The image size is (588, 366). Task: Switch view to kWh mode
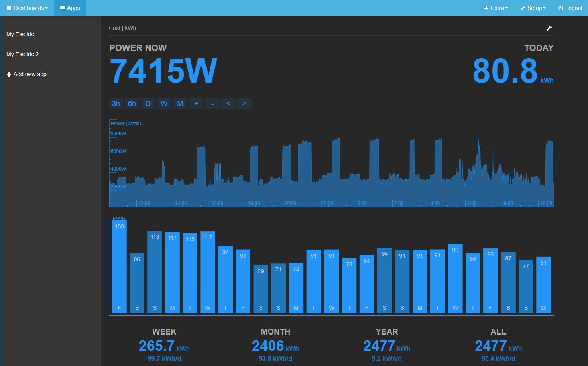coord(130,28)
